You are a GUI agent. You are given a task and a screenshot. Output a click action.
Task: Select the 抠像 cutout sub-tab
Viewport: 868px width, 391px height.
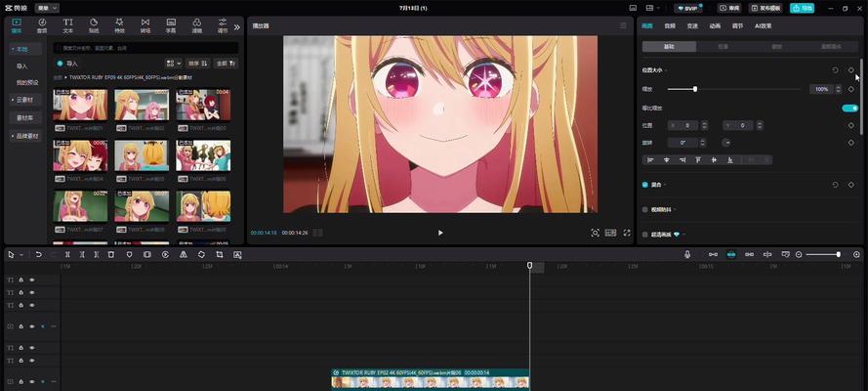coord(723,47)
